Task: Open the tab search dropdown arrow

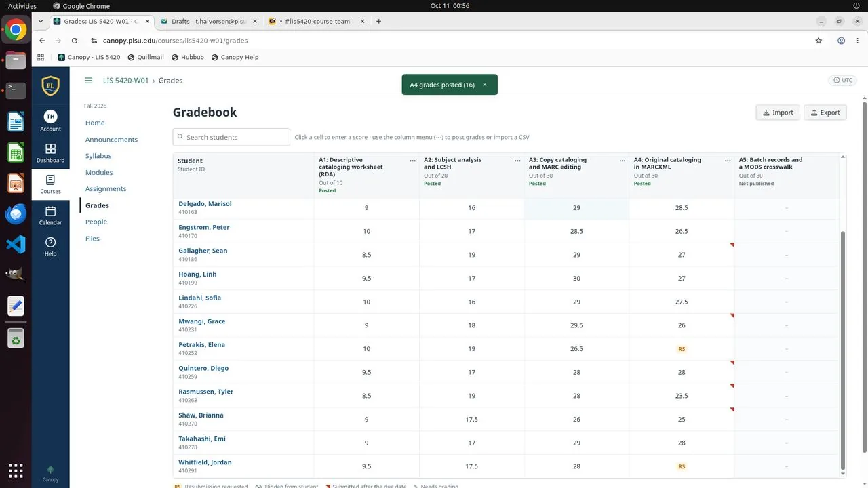Action: click(x=41, y=21)
